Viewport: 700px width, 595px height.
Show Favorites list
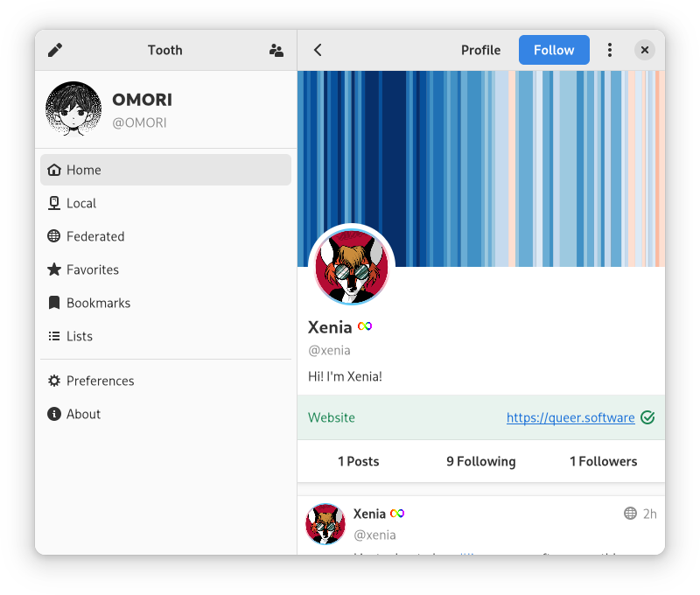point(165,269)
